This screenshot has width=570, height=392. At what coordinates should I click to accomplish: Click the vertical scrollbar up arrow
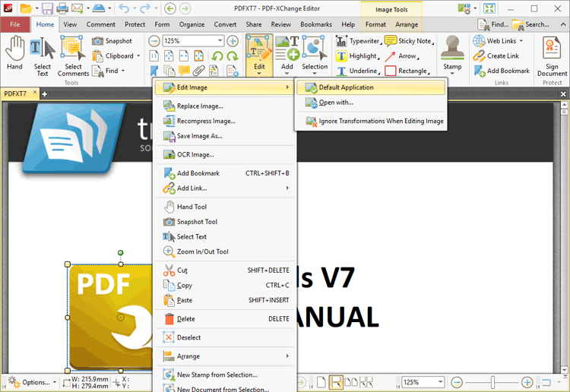coord(564,105)
